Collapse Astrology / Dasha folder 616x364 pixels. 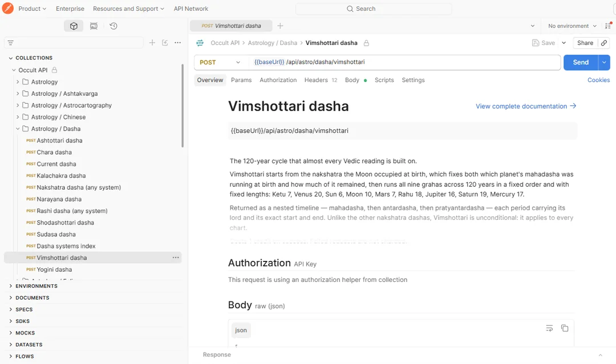coord(18,129)
